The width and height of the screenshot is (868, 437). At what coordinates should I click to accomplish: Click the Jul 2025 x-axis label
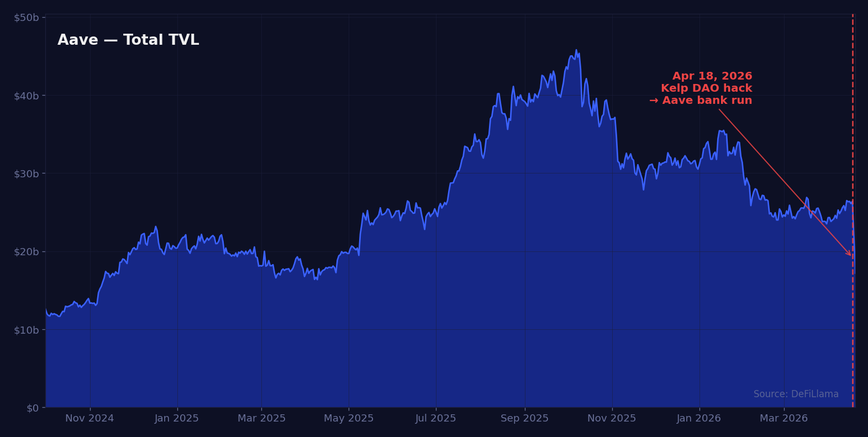point(436,419)
